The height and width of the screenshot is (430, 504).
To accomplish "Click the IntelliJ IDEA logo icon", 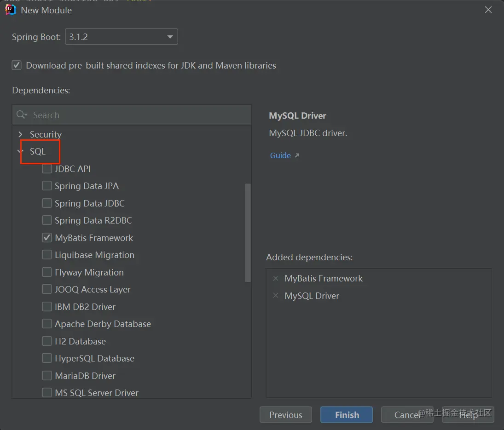I will click(10, 10).
